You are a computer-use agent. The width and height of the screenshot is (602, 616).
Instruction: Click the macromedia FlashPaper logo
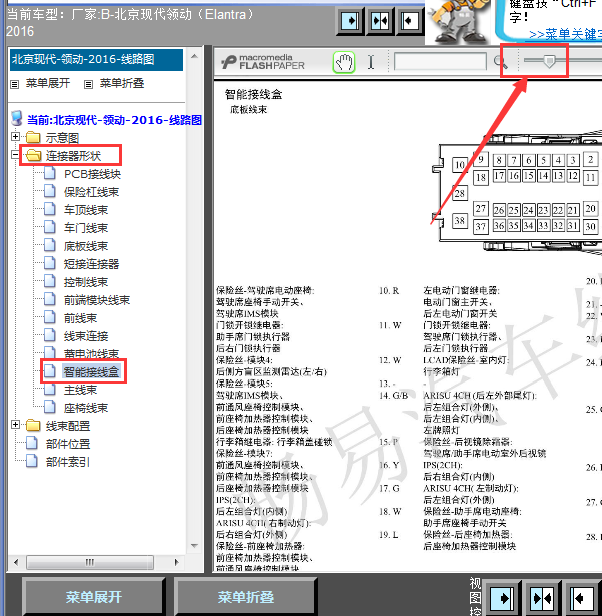(262, 62)
